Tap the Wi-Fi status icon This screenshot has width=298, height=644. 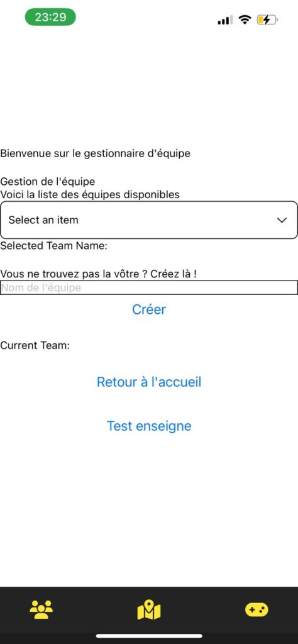(245, 19)
